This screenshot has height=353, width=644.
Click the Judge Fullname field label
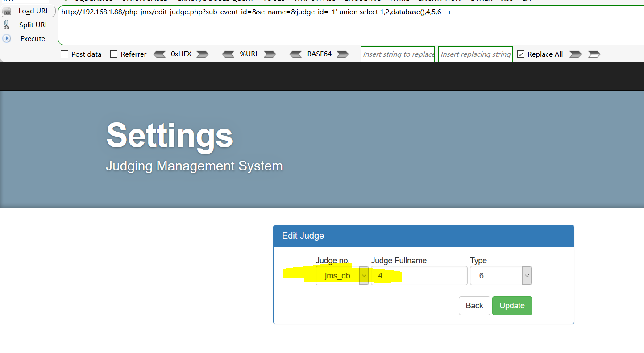click(399, 261)
